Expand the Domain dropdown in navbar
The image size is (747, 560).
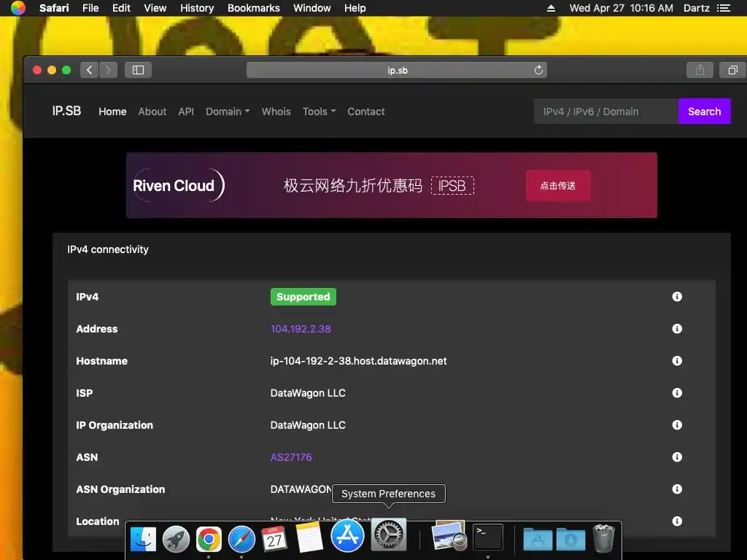(228, 112)
